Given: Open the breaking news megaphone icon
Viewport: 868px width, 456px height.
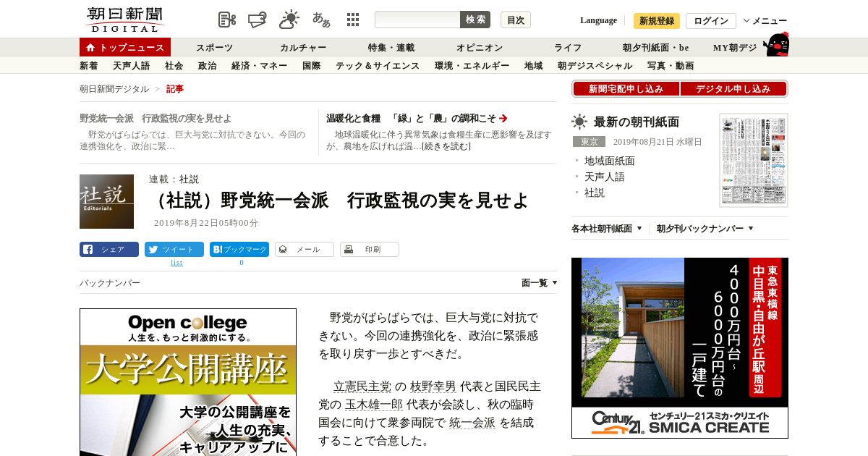Looking at the screenshot, I should click(258, 20).
